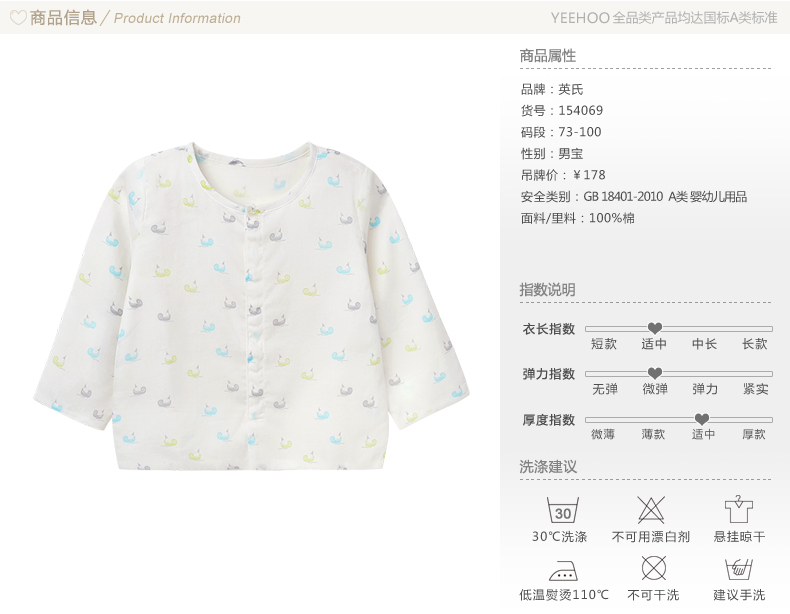This screenshot has height=614, width=790.
Task: Select the hand wash tub icon
Action: click(739, 569)
